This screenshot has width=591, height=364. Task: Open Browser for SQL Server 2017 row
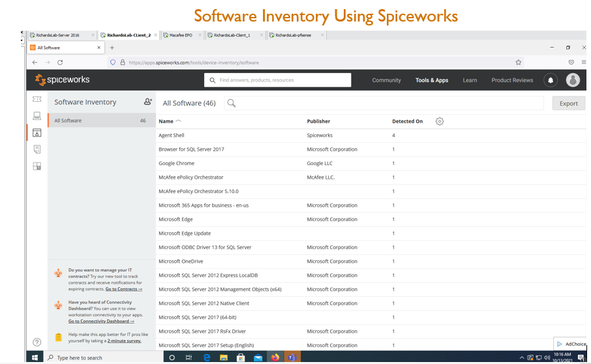tap(371, 149)
